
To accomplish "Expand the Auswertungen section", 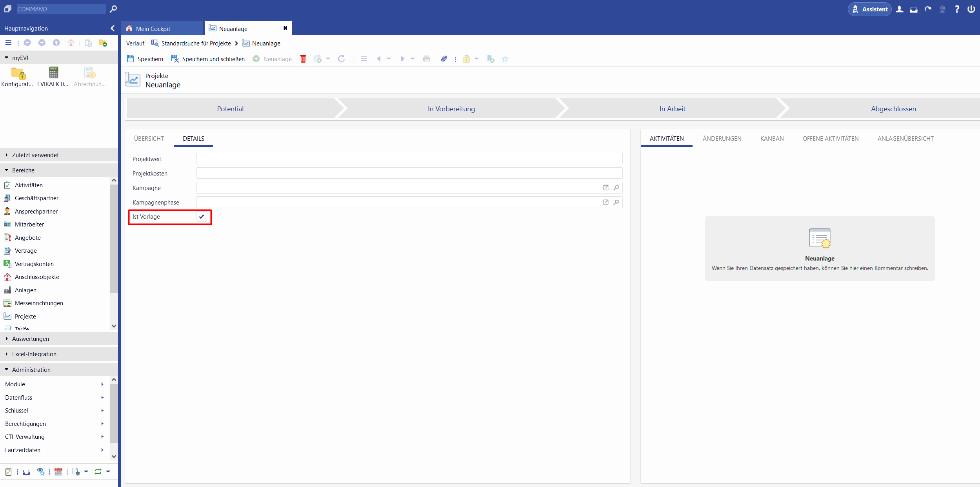I will (x=31, y=339).
